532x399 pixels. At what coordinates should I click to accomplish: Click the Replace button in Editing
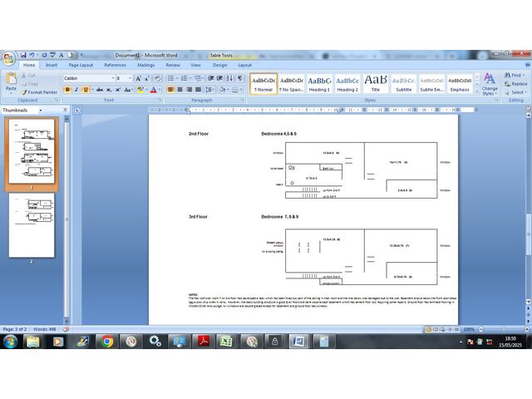[515, 83]
